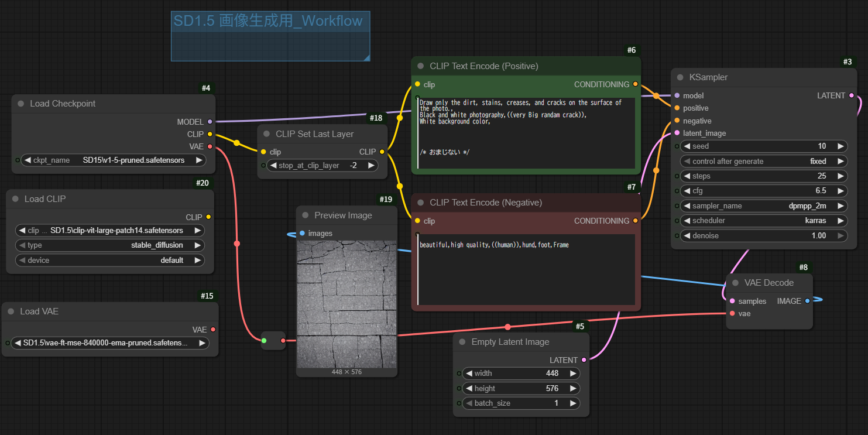Increase the Empty Latent Image width
The image size is (868, 435).
click(573, 373)
